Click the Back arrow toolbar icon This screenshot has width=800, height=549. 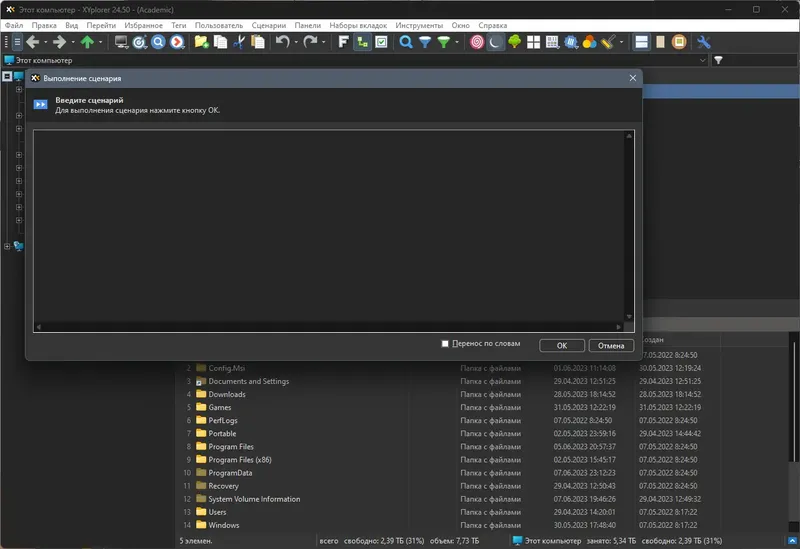tap(33, 42)
